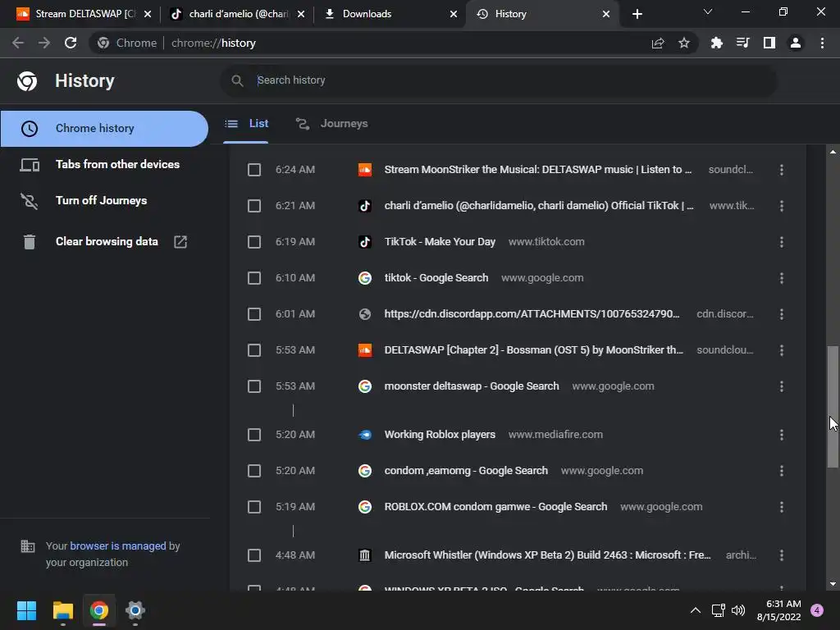Open Settings gear in the taskbar
The height and width of the screenshot is (630, 840).
pos(135,610)
